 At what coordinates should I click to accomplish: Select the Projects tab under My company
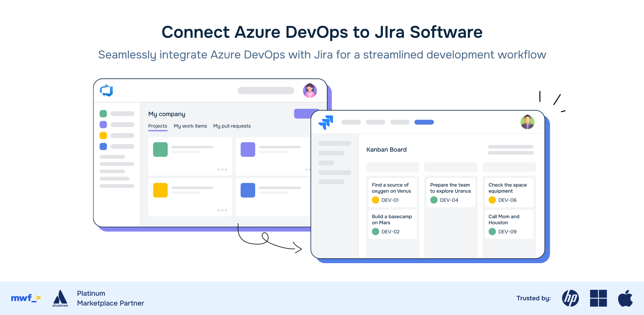point(157,126)
